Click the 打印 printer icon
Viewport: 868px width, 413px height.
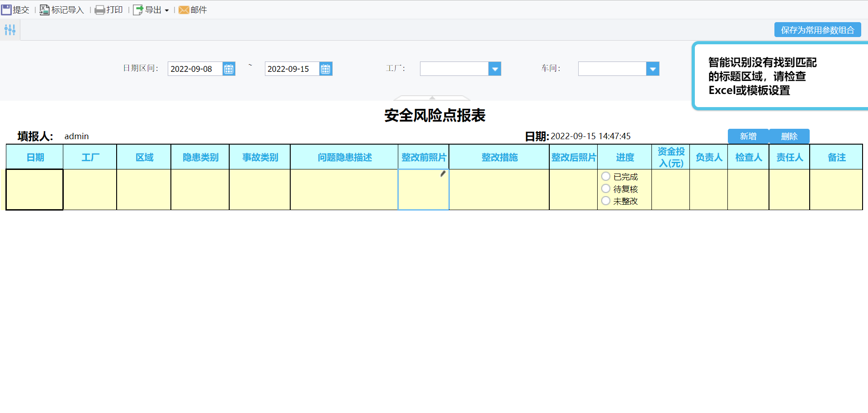(99, 10)
